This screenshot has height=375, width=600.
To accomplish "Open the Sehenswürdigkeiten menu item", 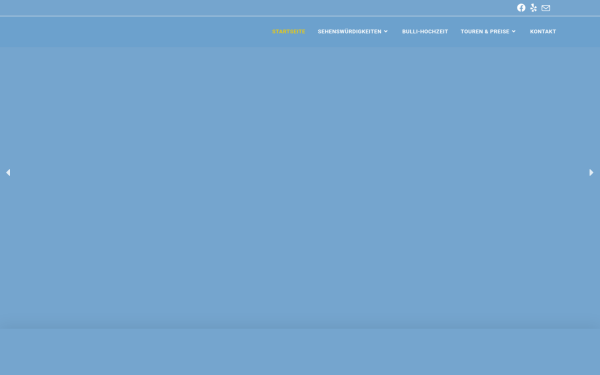I will tap(349, 31).
